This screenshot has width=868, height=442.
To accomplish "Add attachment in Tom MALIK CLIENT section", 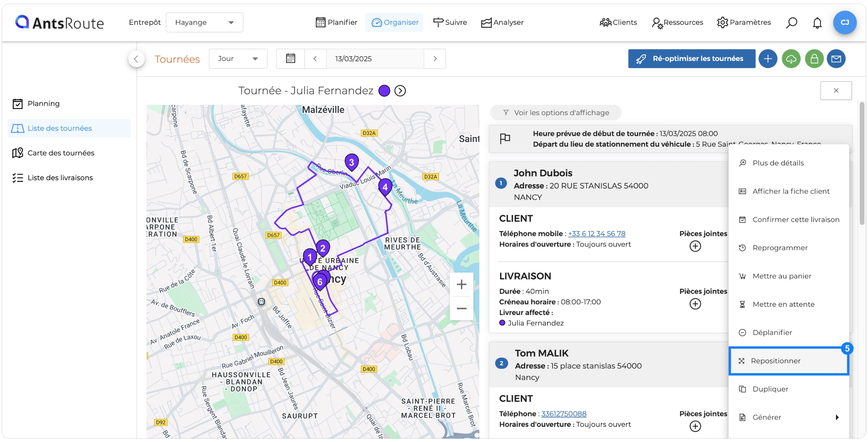I will (x=695, y=426).
